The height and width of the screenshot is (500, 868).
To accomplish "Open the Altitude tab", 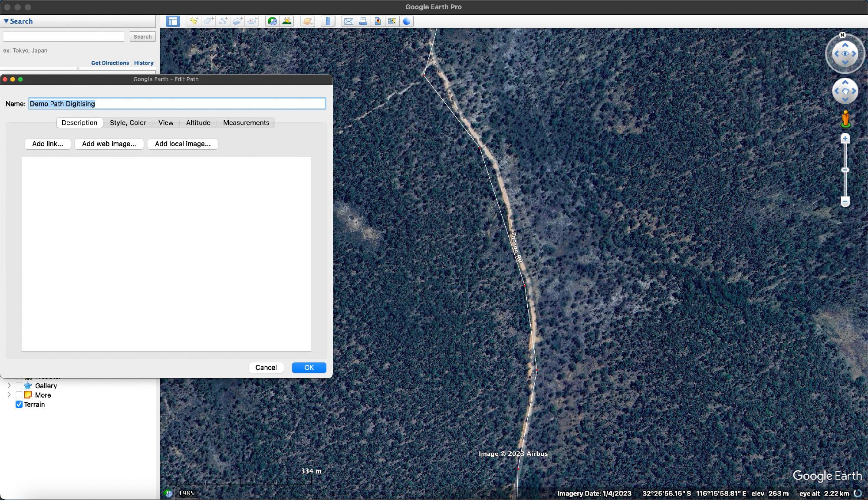I will coord(198,123).
